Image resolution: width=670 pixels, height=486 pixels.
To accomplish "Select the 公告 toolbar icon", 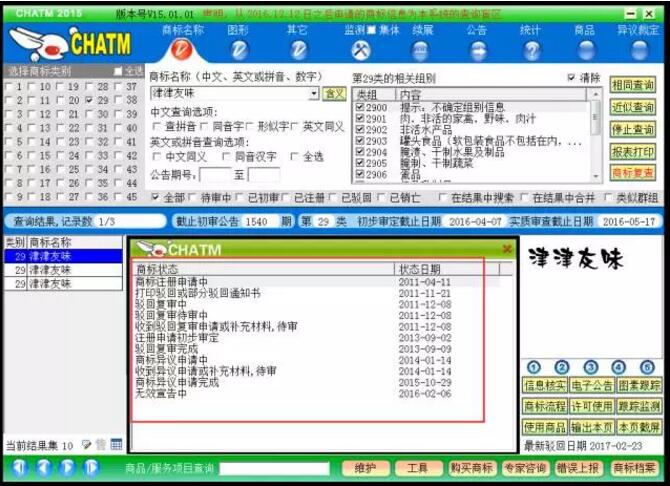I will (476, 49).
